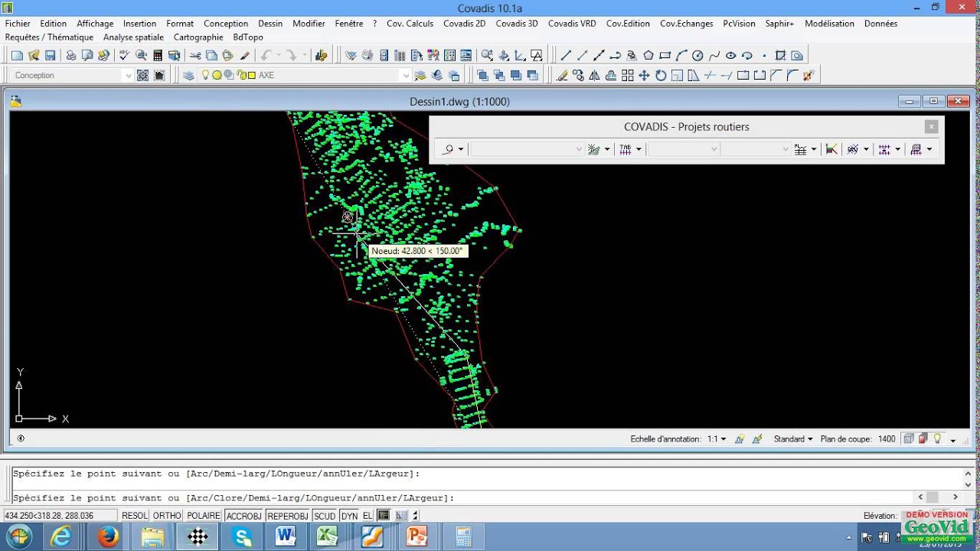Select the Rectangle drawing tool
This screenshot has height=551, width=980.
665,55
